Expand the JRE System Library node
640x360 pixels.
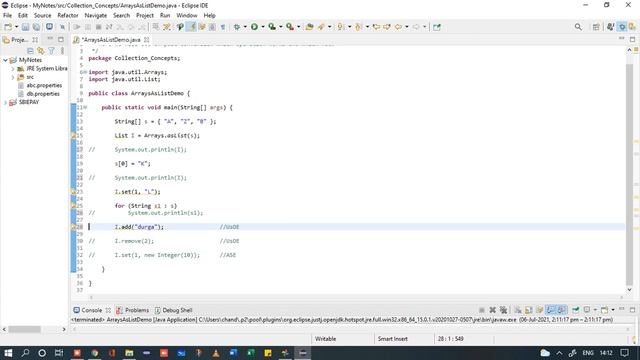click(13, 69)
